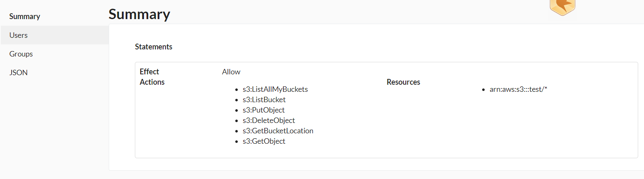The height and width of the screenshot is (179, 644).
Task: Click the Actions field label
Action: tap(152, 82)
